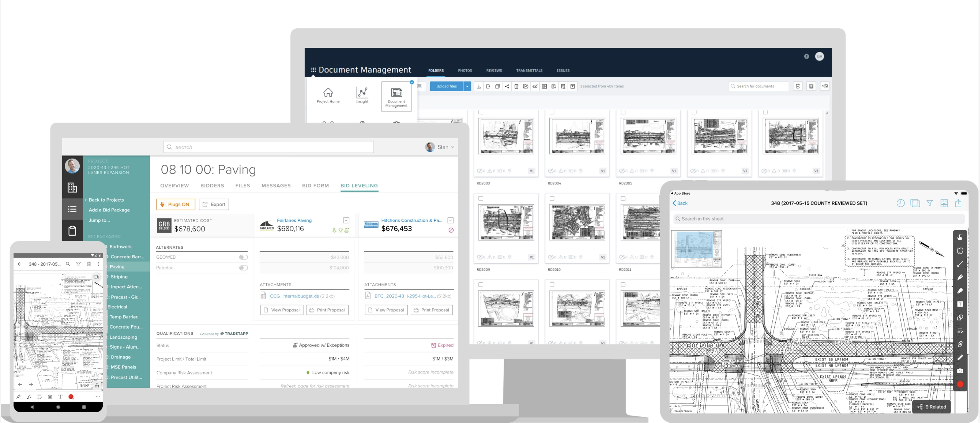Check the RD2011 document checkbox
Image resolution: width=980 pixels, height=423 pixels.
tap(623, 198)
